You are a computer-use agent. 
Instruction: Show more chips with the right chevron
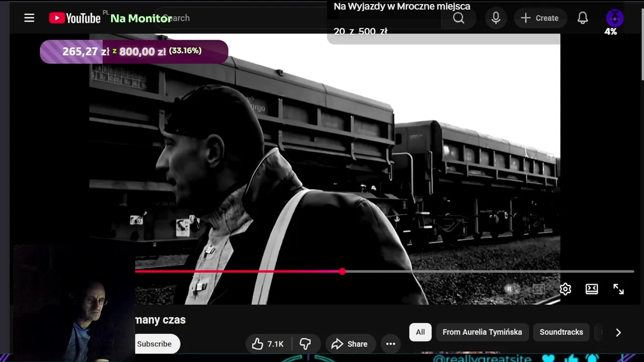[618, 332]
